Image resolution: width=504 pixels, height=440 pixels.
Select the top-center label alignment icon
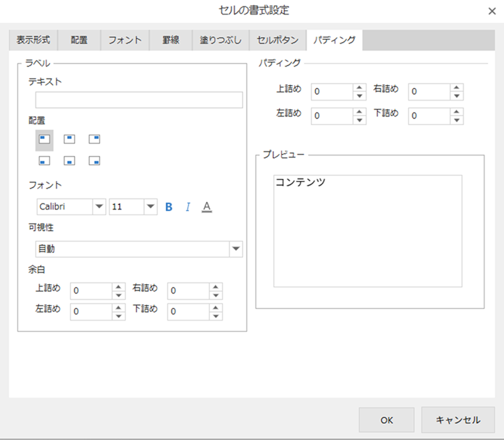pyautogui.click(x=69, y=139)
